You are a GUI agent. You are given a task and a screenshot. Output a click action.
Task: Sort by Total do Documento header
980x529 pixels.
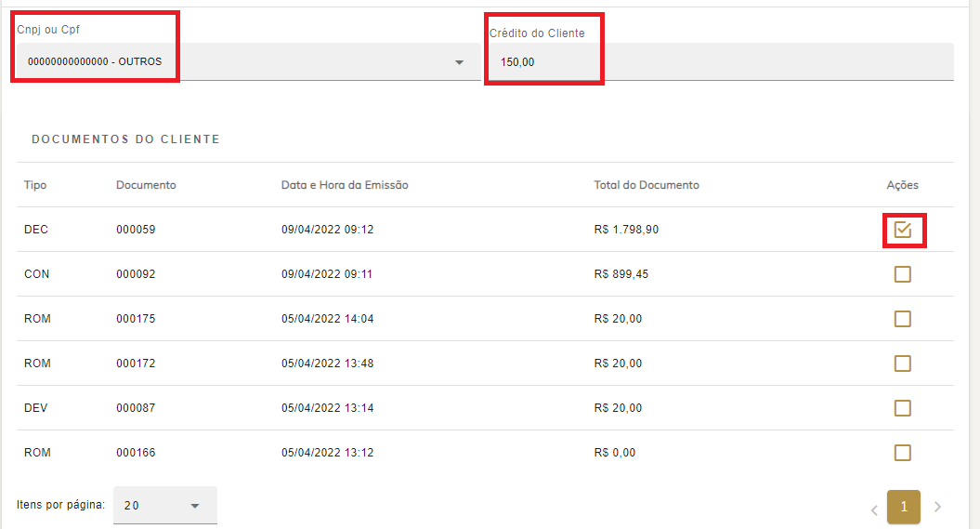[647, 185]
